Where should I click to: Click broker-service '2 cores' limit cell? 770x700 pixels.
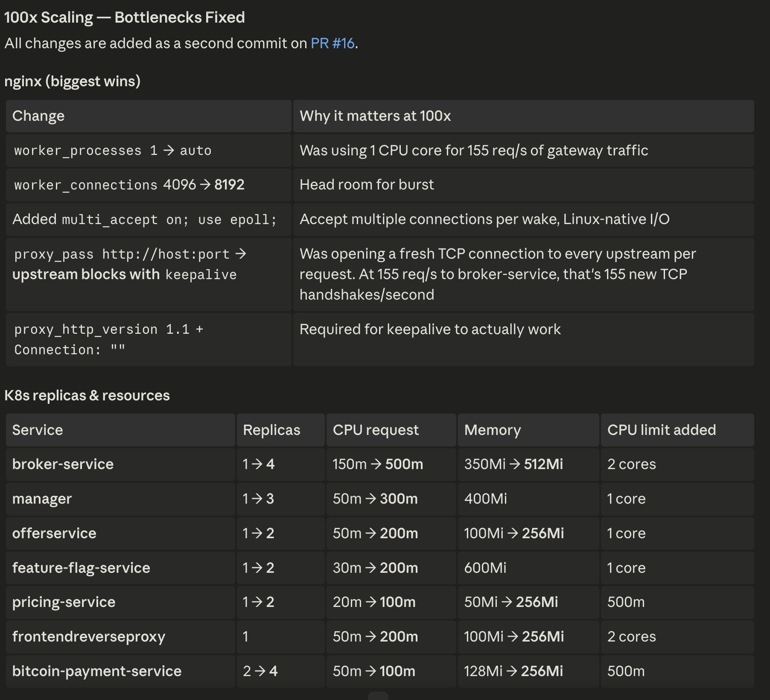(677, 464)
